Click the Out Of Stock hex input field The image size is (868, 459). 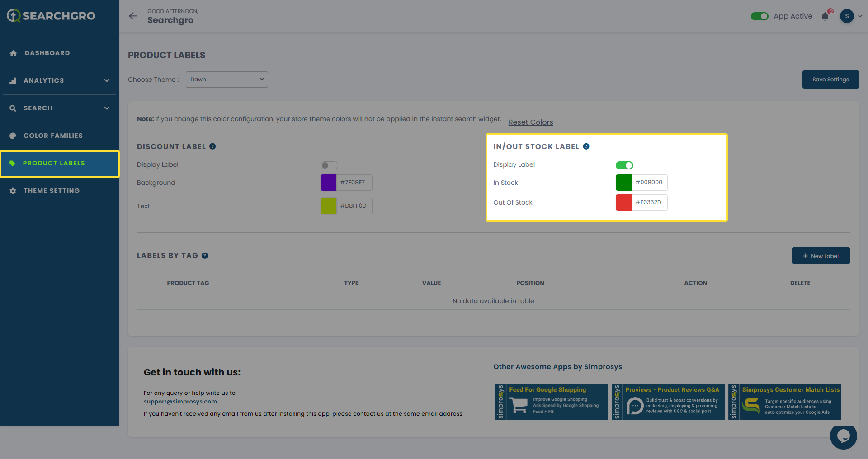[x=649, y=202]
